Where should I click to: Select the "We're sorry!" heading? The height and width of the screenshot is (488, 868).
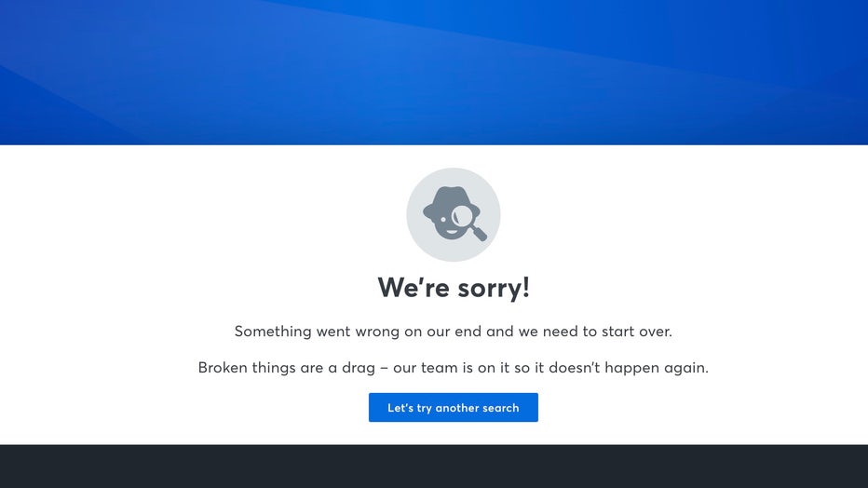point(454,288)
